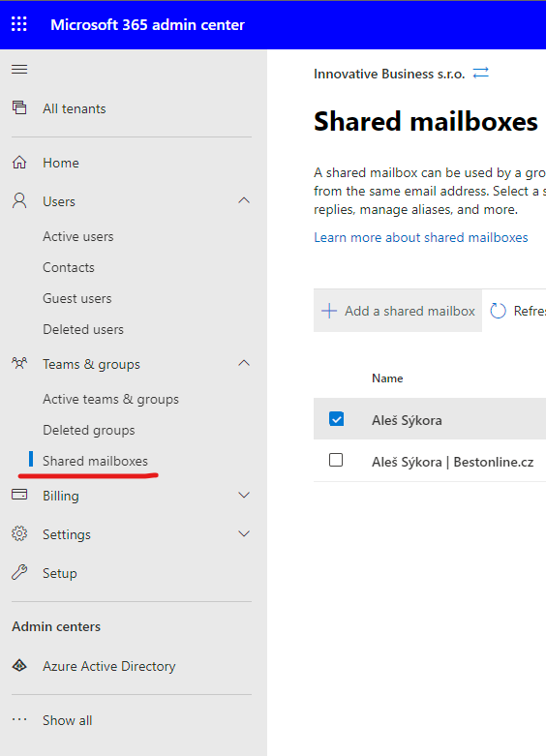The height and width of the screenshot is (756, 546).
Task: Click the Users person icon
Action: point(19,200)
